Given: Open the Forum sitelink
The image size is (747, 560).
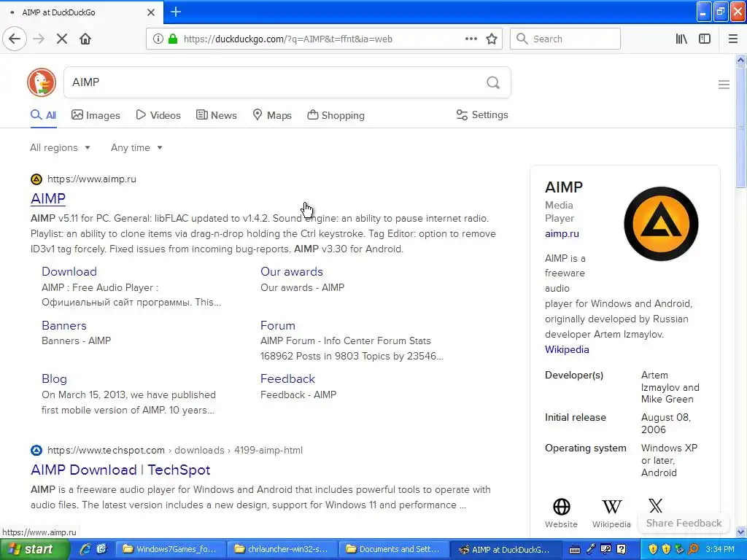Looking at the screenshot, I should click(278, 325).
